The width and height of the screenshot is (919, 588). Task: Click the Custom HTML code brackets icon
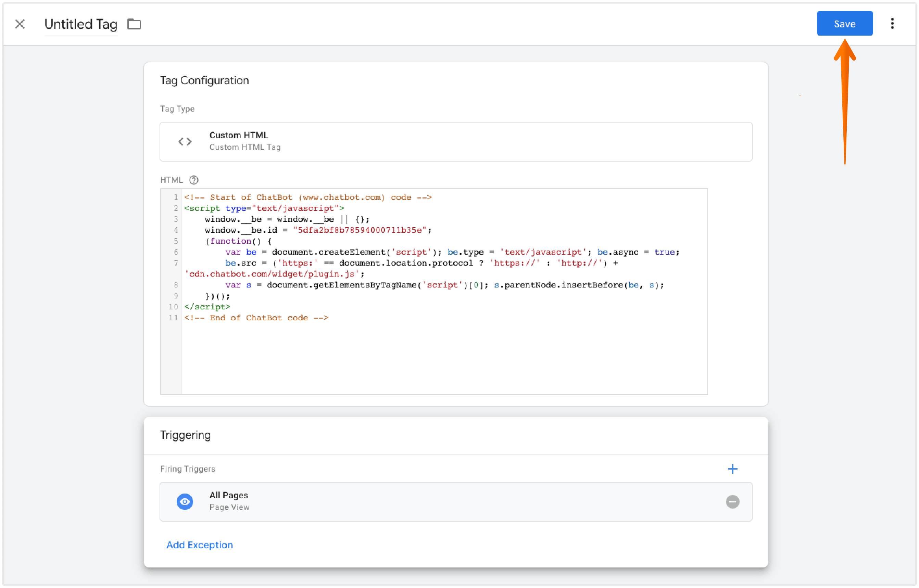185,142
